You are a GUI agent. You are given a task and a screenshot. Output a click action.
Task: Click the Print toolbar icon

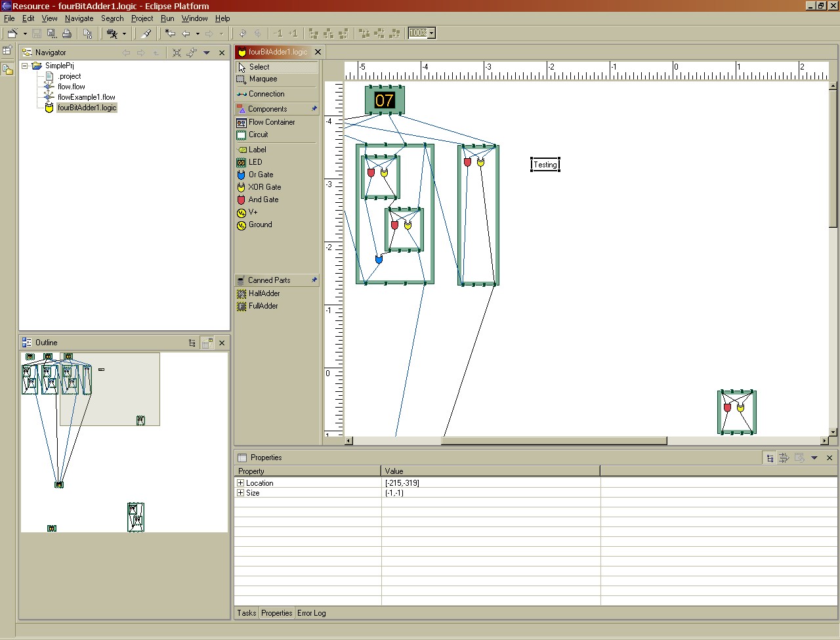tap(66, 33)
